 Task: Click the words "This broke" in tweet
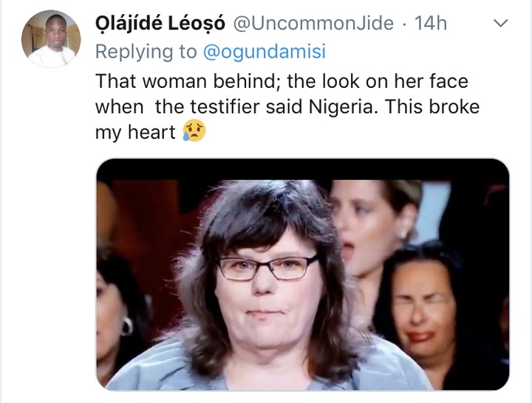tap(443, 107)
